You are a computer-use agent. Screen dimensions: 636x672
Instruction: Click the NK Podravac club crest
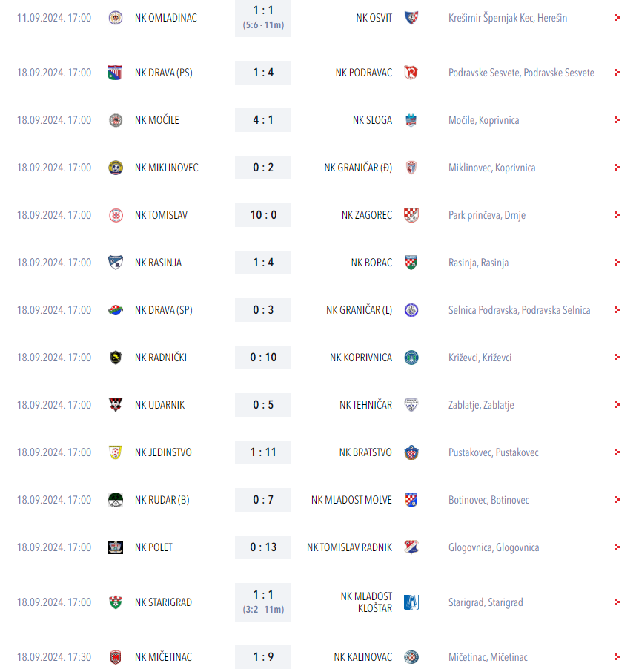[411, 73]
